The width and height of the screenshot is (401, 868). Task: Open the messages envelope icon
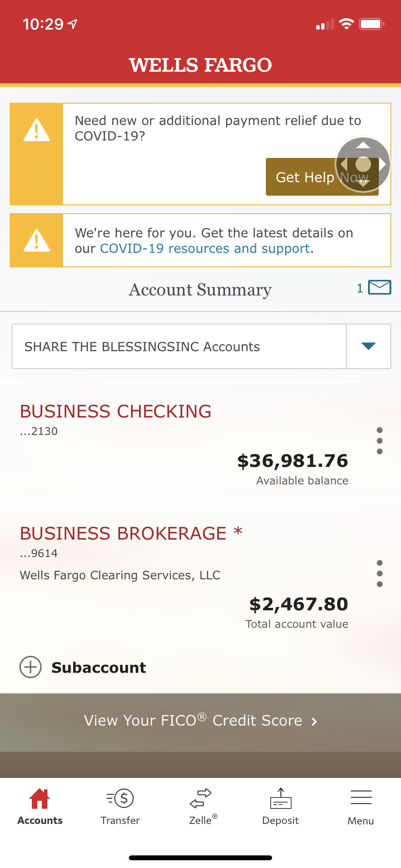point(379,288)
